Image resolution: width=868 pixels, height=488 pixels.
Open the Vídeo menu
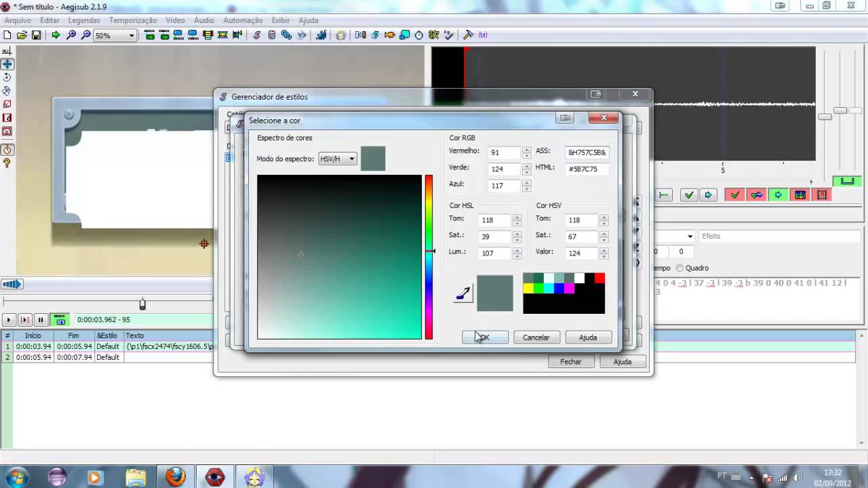point(175,20)
